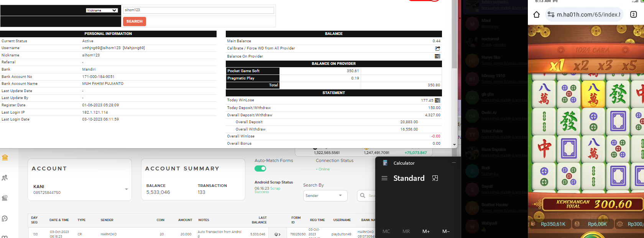
Task: Click the Pragmatic Play provider row
Action: (x=333, y=78)
